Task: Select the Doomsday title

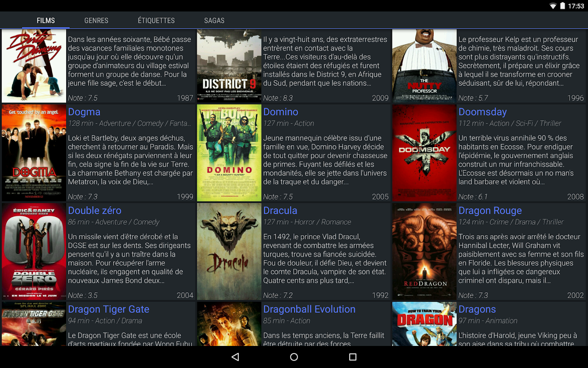Action: [483, 112]
